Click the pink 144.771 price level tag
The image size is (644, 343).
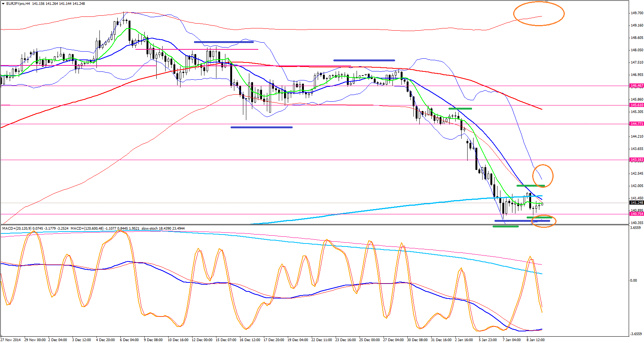point(637,124)
